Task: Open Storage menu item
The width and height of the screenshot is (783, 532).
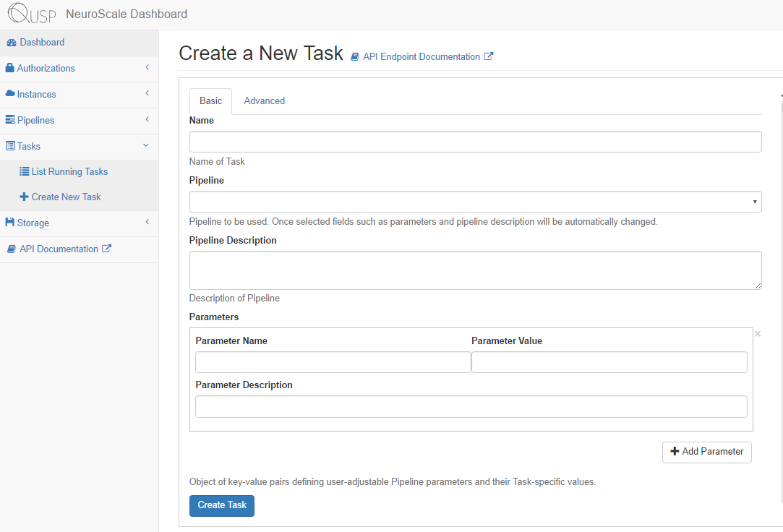Action: (80, 223)
